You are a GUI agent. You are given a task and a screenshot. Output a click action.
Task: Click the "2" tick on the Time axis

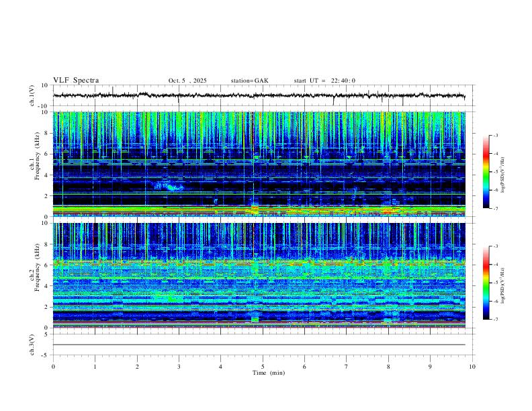(x=137, y=367)
